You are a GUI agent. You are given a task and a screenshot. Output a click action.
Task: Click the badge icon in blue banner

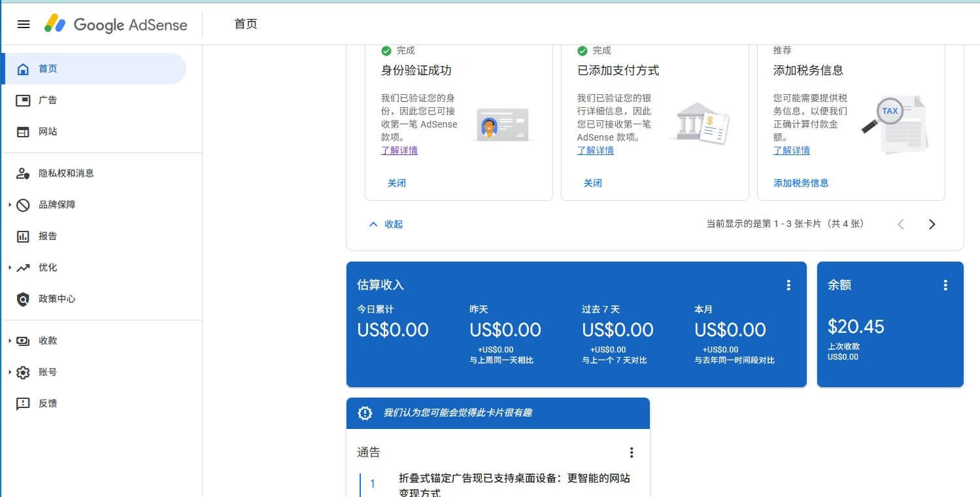click(365, 413)
